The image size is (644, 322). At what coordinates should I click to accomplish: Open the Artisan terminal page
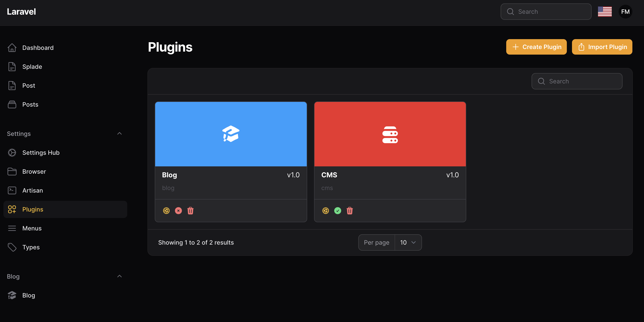coord(32,190)
